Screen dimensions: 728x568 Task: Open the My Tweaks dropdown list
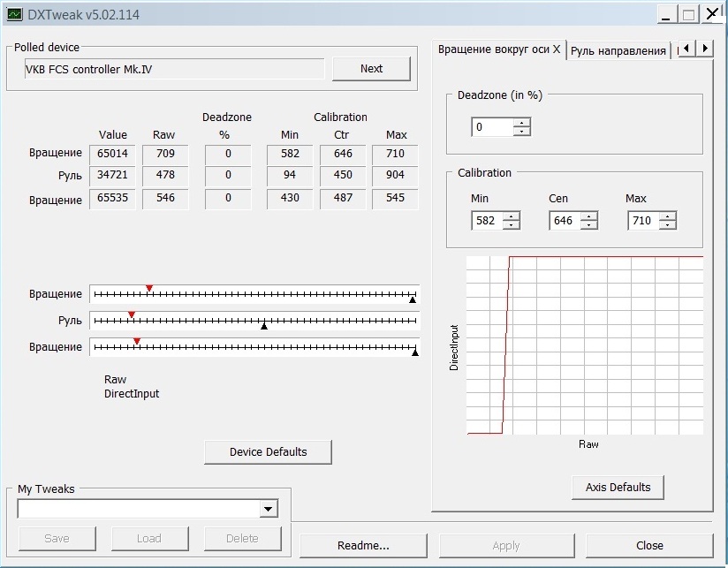[x=269, y=509]
